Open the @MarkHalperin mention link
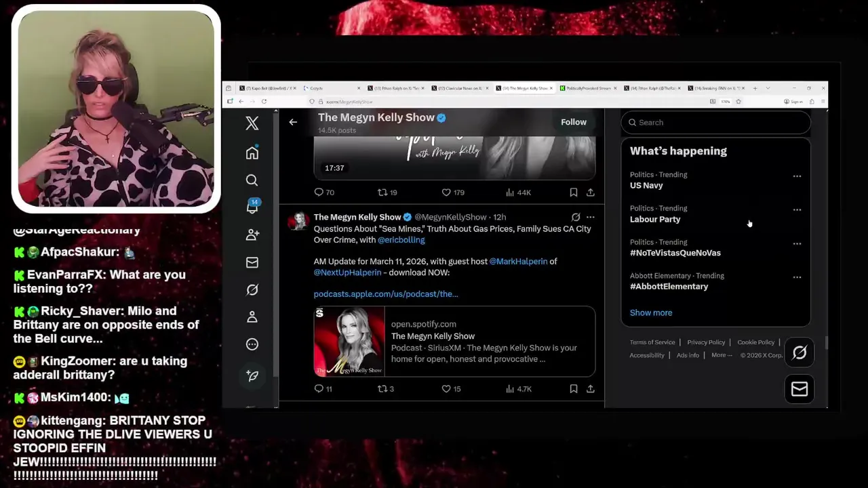This screenshot has width=868, height=488. pos(518,261)
